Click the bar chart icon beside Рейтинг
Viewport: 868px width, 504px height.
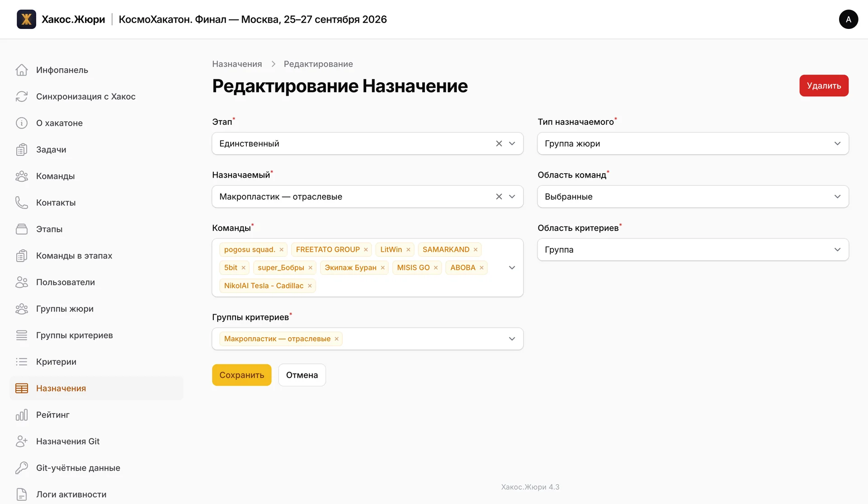pyautogui.click(x=22, y=415)
